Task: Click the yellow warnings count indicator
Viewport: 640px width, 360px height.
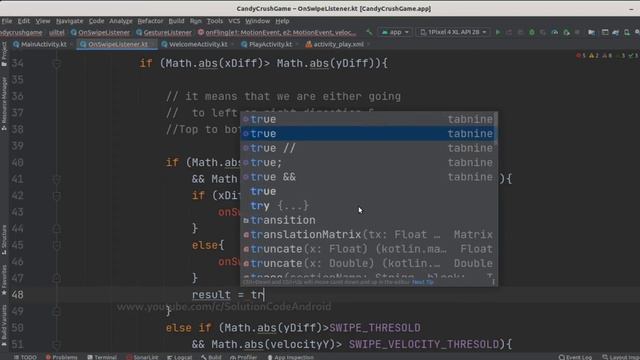Action: point(593,56)
